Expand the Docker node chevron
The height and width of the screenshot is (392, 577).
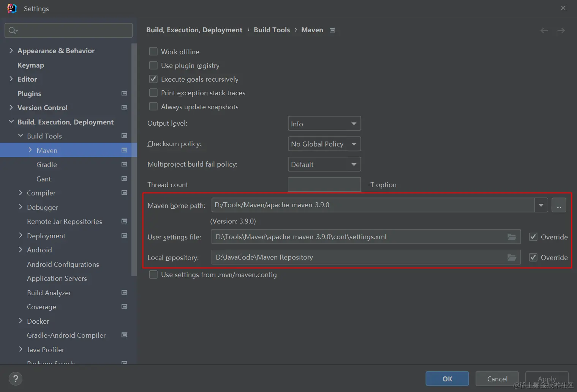(x=21, y=321)
